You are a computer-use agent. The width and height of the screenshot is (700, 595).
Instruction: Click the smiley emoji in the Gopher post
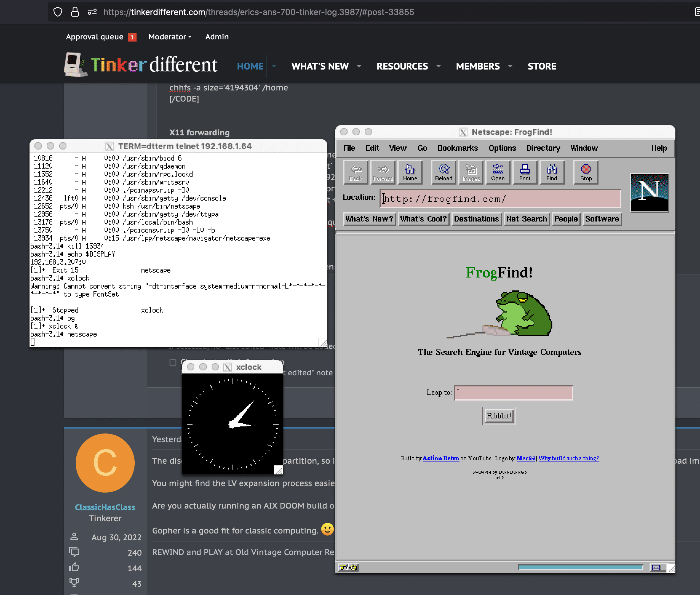click(327, 529)
